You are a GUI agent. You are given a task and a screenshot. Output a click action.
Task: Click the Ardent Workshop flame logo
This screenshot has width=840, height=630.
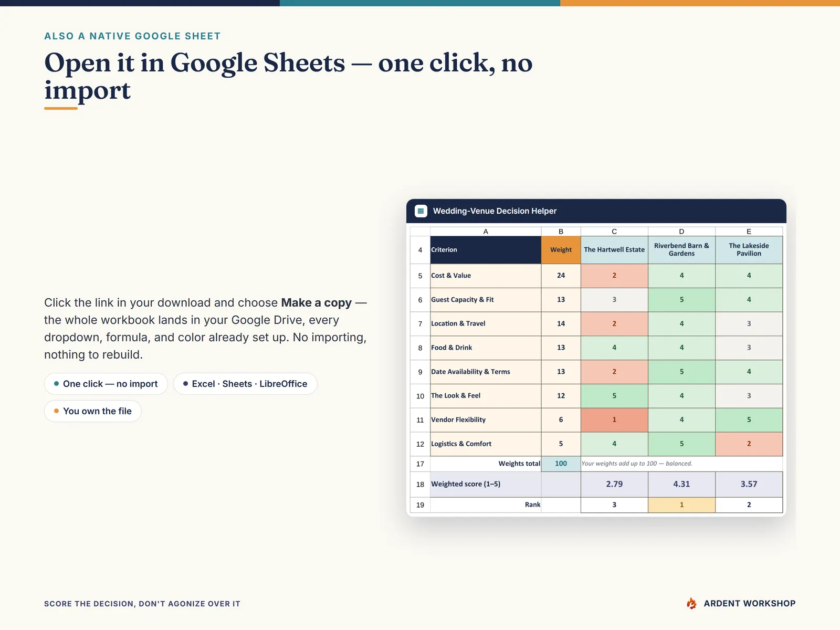pos(691,603)
